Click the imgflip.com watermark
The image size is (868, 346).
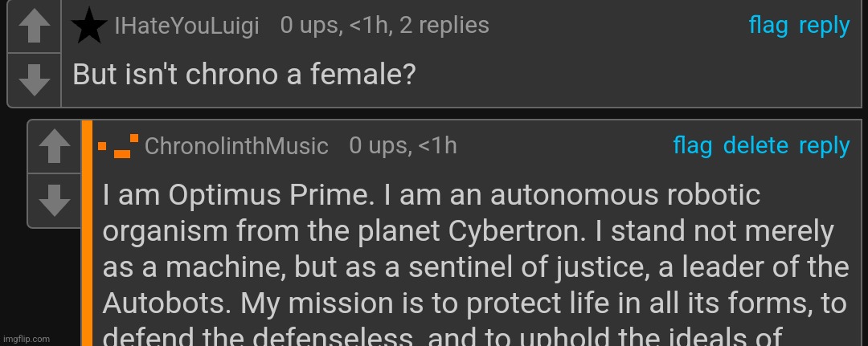pos(26,339)
